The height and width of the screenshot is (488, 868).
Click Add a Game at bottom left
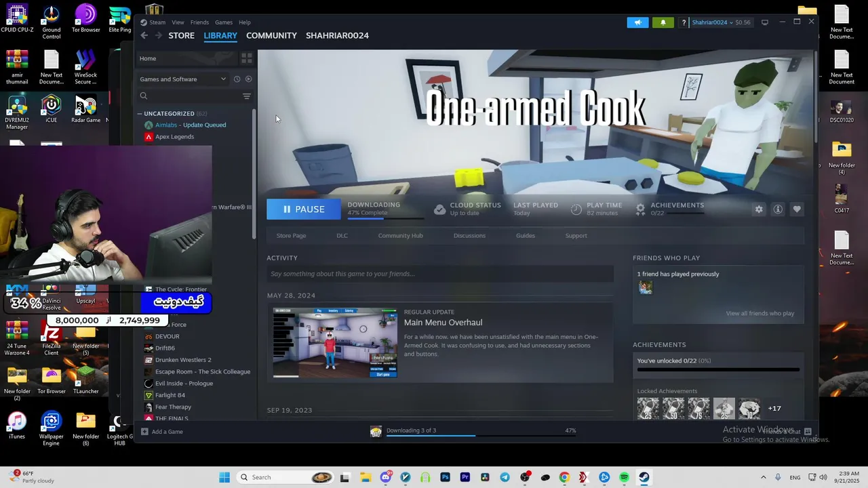click(162, 432)
